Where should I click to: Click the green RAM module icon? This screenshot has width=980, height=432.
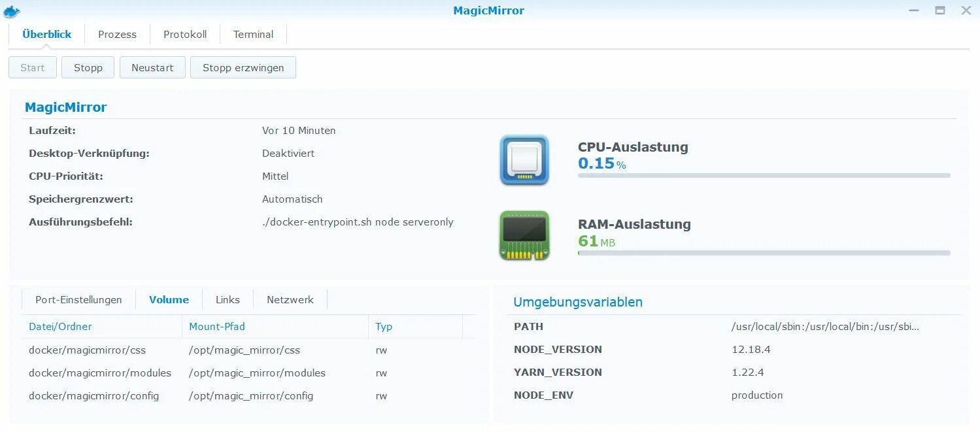click(524, 235)
